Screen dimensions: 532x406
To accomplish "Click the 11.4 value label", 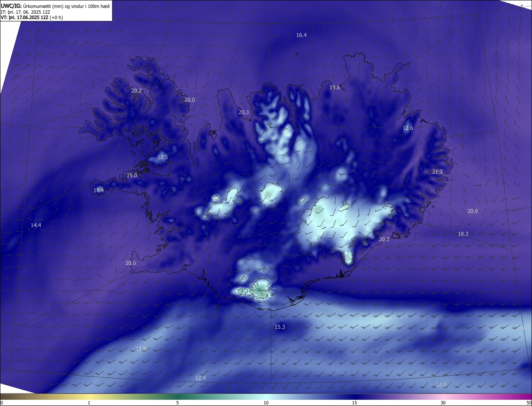I will [99, 190].
